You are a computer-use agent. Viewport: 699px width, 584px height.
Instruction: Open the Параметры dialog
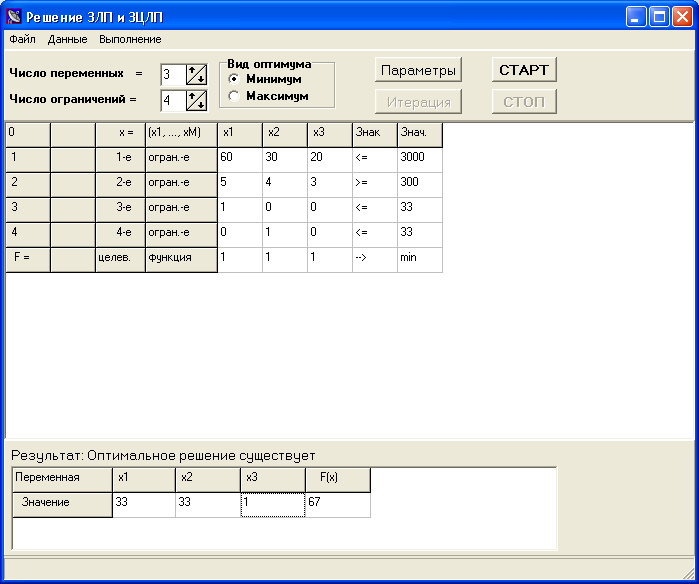[x=418, y=70]
